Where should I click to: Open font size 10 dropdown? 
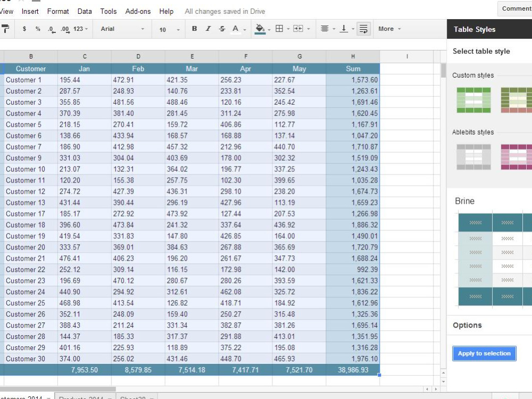[x=169, y=29]
